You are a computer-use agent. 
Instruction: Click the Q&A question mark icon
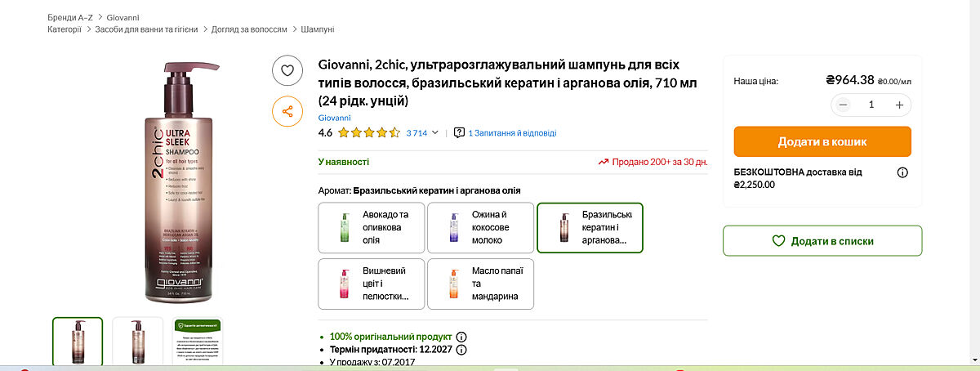pos(459,132)
